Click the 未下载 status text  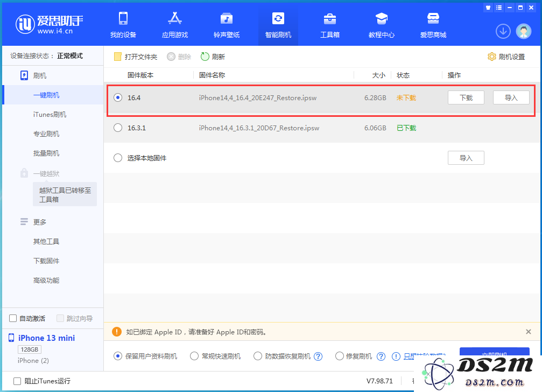coord(406,98)
